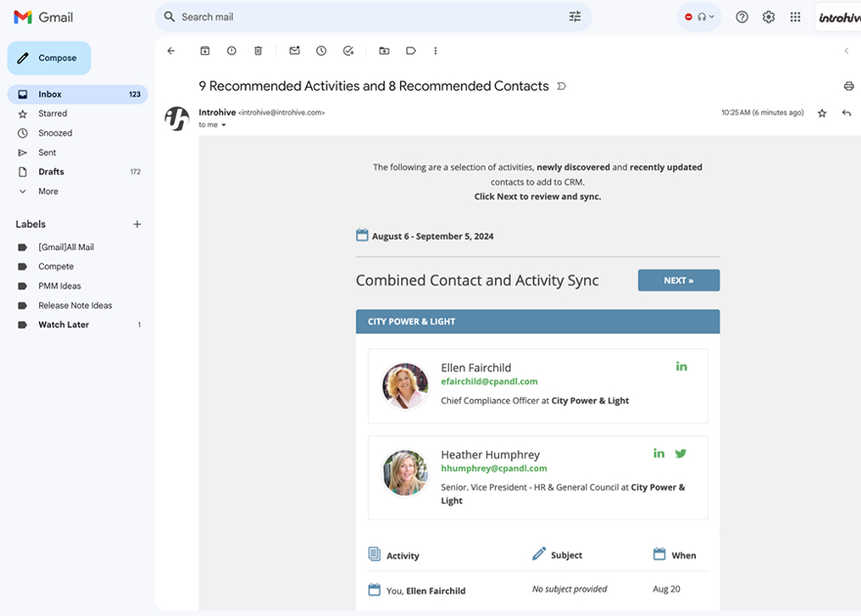Viewport: 861px width, 616px height.
Task: Expand the More section in the sidebar
Action: pos(48,192)
